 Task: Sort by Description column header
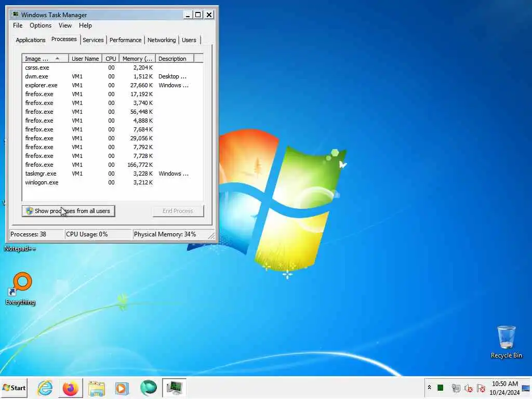[175, 59]
